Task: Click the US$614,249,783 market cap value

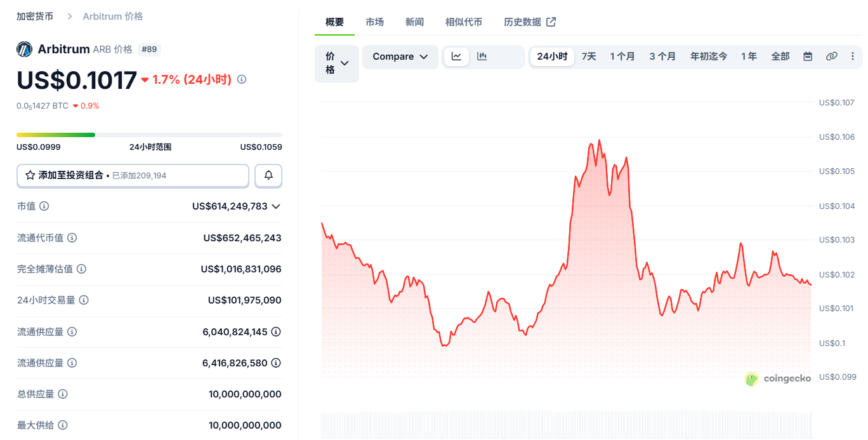Action: tap(230, 206)
